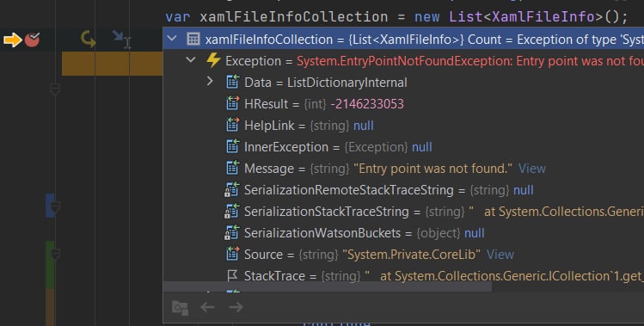Click the collection icon beside xamlFileInfoCollection

pos(193,39)
